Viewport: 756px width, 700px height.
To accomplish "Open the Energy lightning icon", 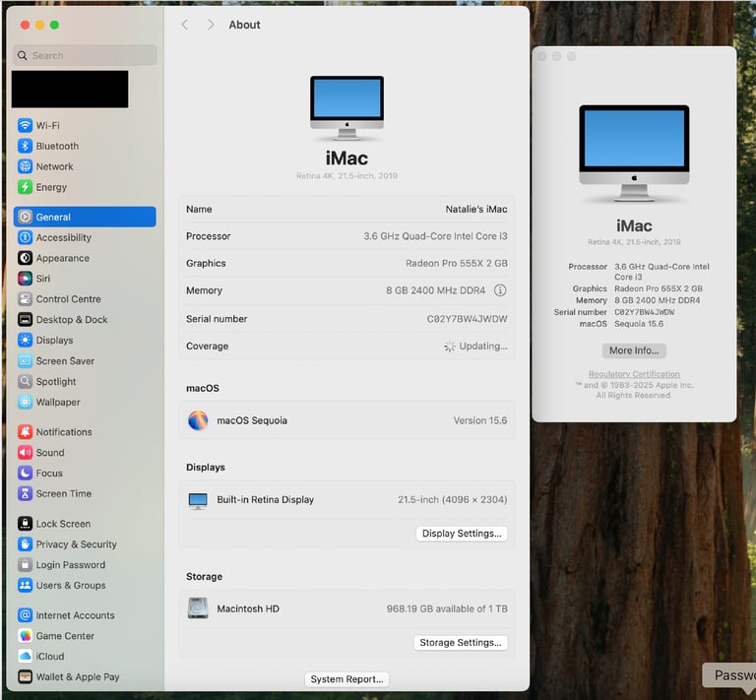I will 25,187.
